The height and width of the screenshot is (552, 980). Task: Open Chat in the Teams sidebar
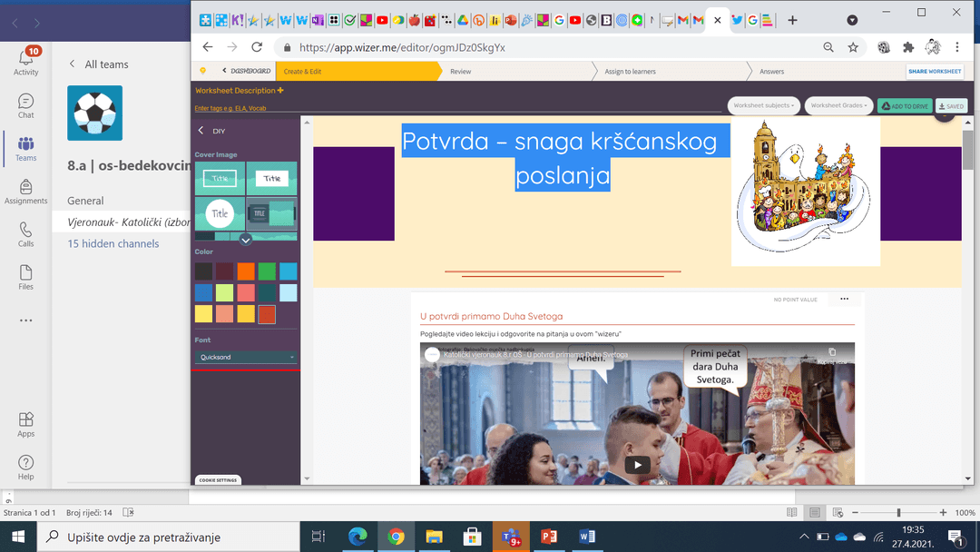tap(25, 106)
